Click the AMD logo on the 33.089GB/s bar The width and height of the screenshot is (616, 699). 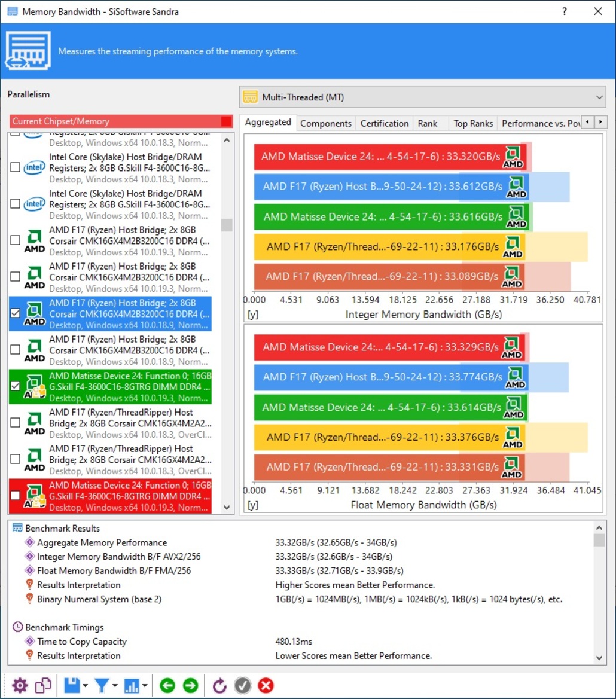tap(512, 277)
